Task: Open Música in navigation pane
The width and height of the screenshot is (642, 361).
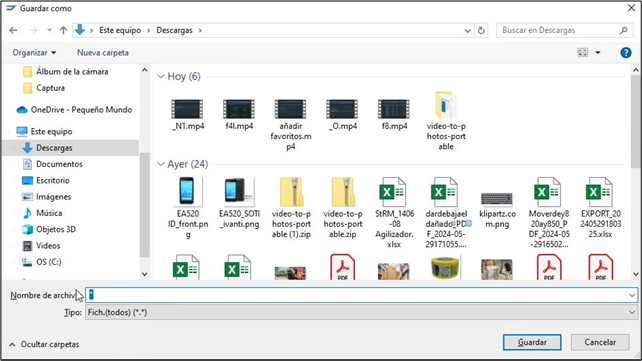Action: point(42,213)
